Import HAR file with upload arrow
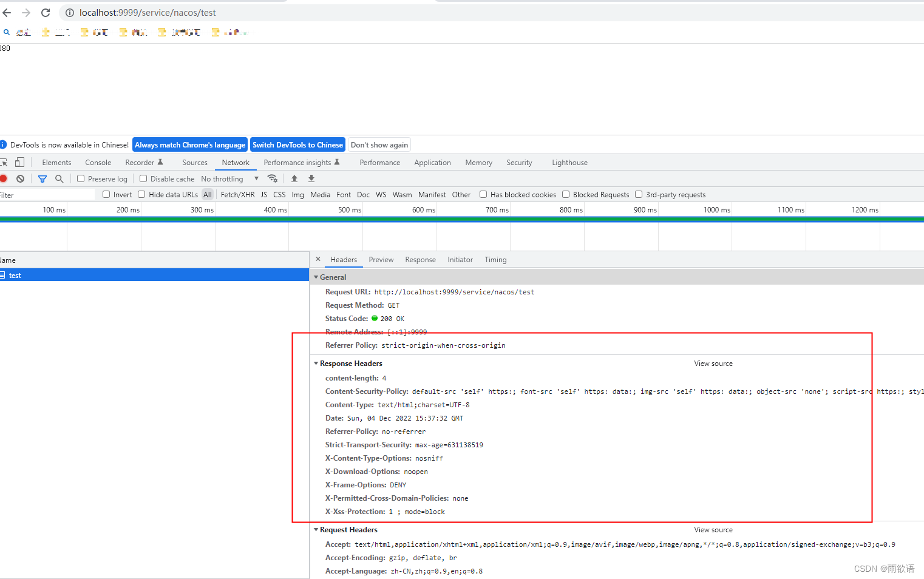 point(294,178)
